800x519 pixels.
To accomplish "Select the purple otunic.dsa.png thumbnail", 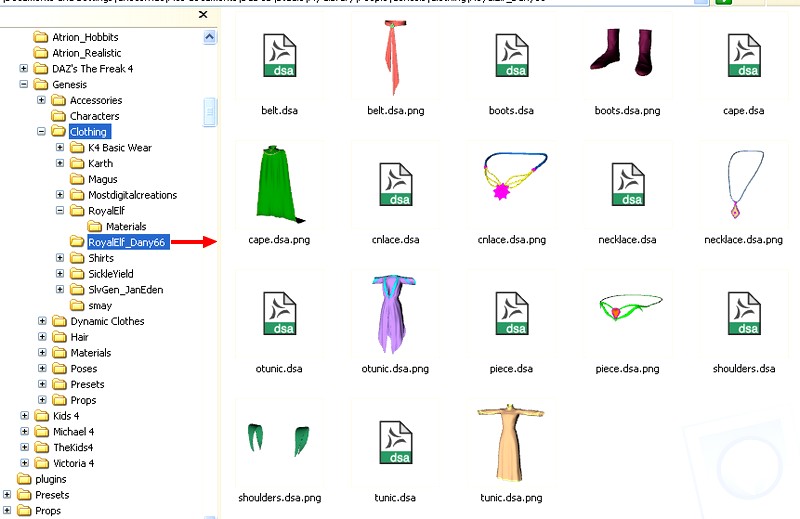I will (x=393, y=313).
